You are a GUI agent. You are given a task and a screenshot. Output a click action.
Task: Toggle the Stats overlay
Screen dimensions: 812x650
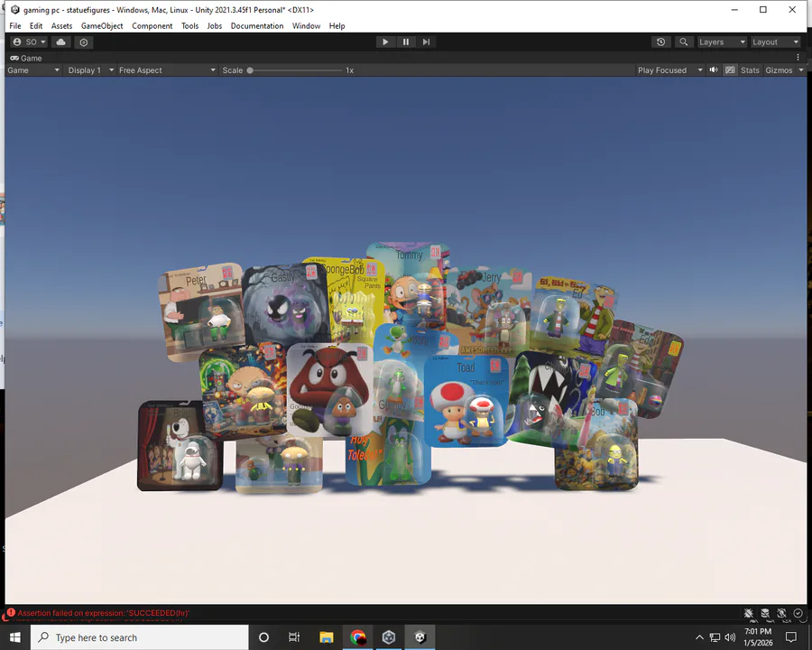750,70
